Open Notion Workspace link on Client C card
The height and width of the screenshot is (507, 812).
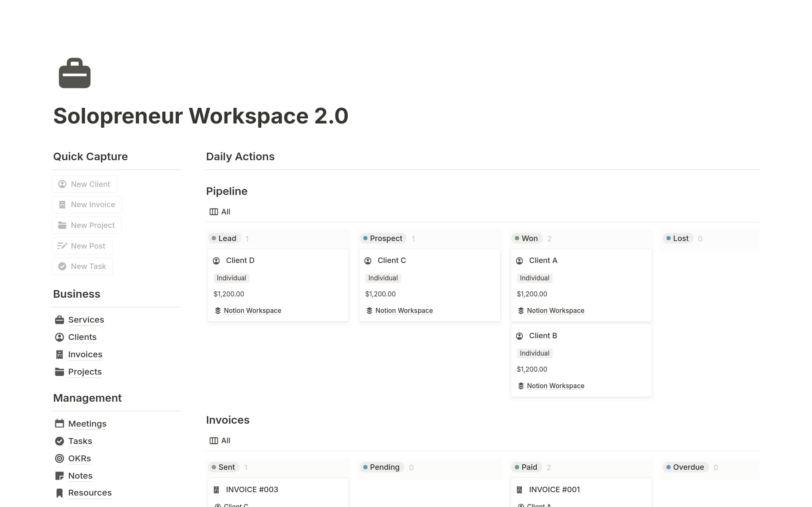[x=403, y=310]
